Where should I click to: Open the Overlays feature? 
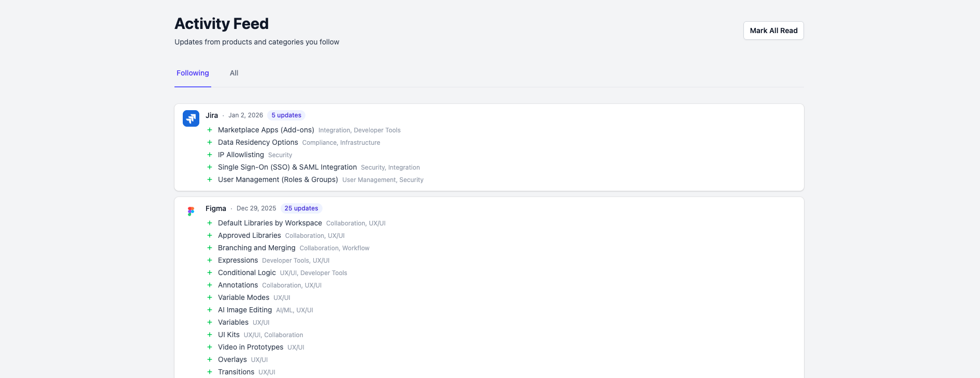pyautogui.click(x=232, y=359)
